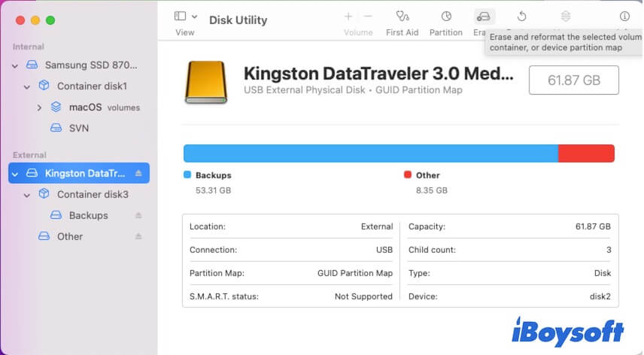The width and height of the screenshot is (644, 355).
Task: Eject the Other volume
Action: [139, 236]
